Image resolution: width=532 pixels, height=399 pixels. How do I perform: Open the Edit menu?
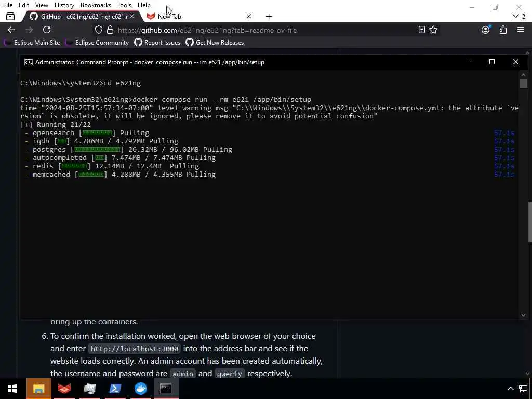coord(24,5)
